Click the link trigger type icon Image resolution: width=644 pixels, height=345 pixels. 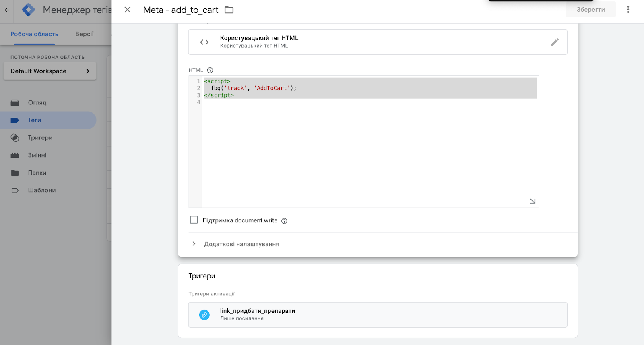(x=204, y=315)
